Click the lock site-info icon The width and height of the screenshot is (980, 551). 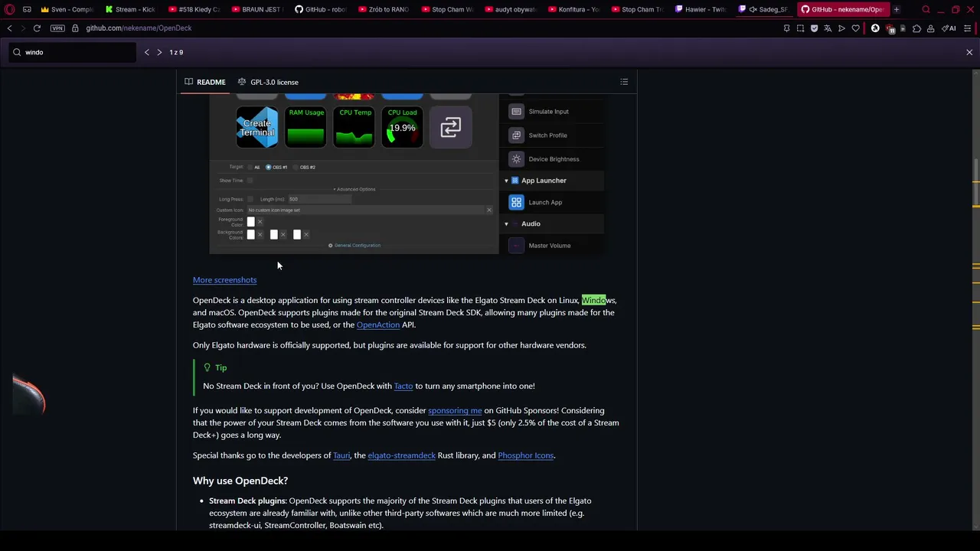tap(75, 28)
